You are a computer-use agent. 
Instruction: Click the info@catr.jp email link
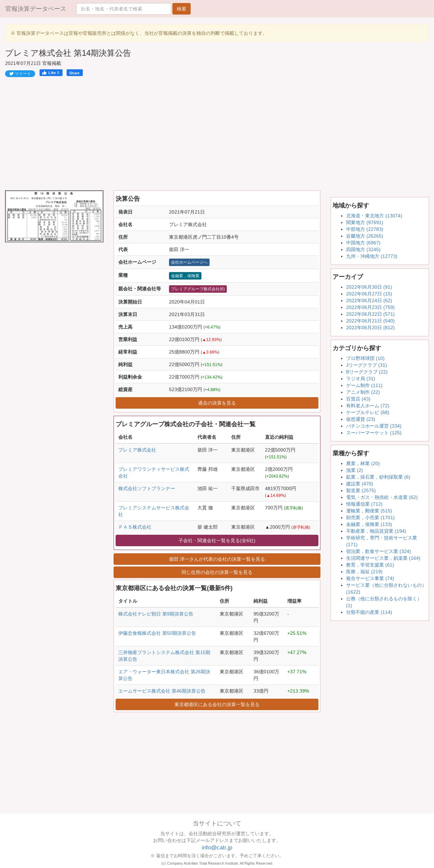(x=217, y=847)
